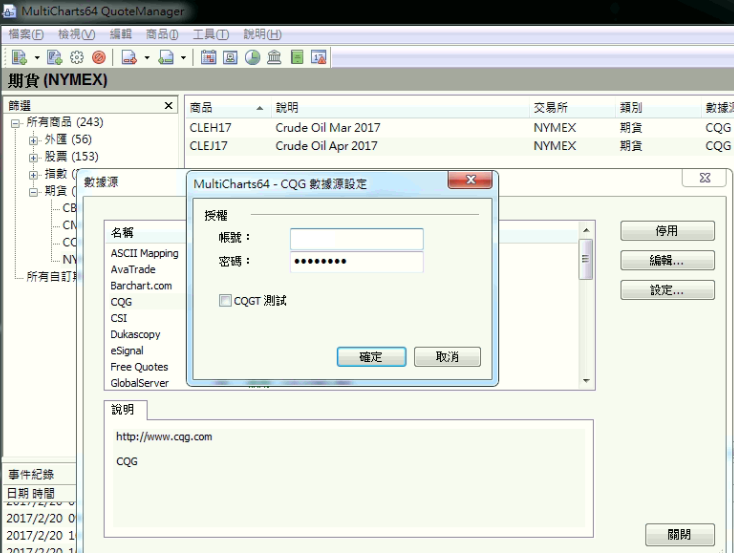Click the 取消 button in CQG dialog
734x553 pixels.
coord(447,357)
